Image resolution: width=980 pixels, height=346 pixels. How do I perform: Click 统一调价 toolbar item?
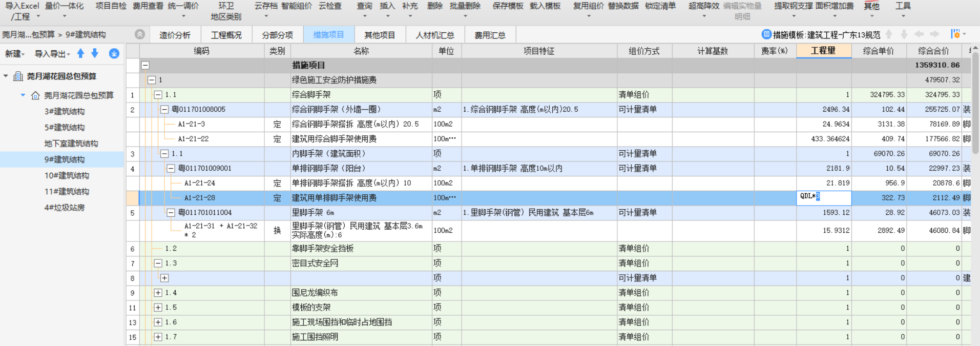[x=183, y=6]
